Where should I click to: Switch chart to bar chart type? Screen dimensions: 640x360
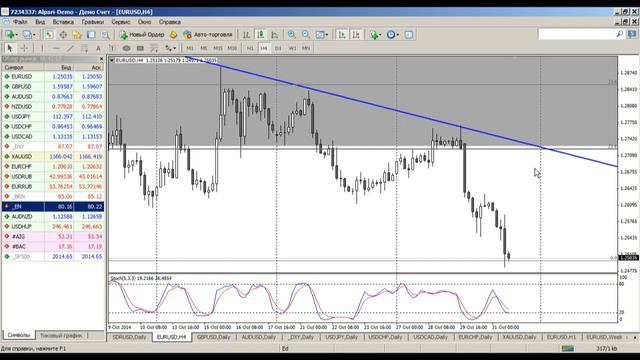pos(246,35)
